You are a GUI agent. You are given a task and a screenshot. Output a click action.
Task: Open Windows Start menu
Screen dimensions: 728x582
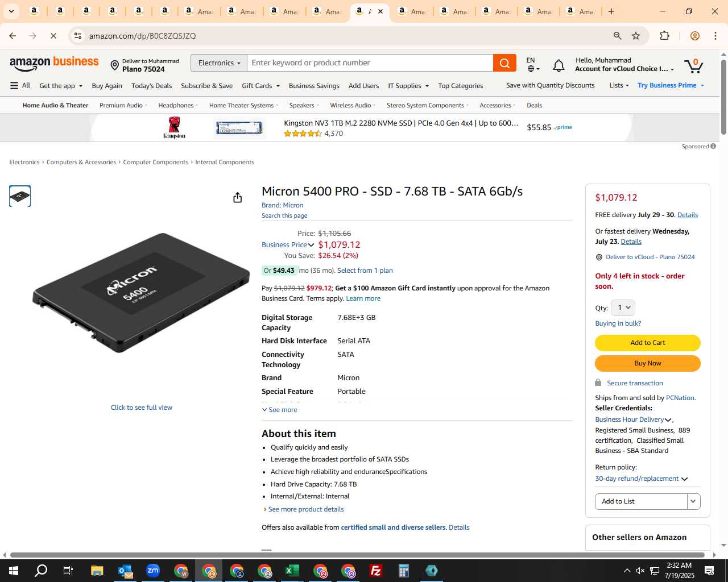point(14,571)
